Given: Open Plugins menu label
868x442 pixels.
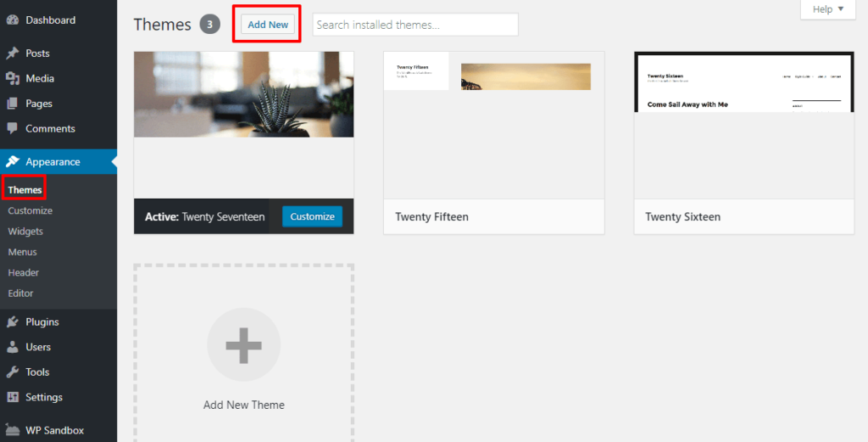Looking at the screenshot, I should pos(42,322).
